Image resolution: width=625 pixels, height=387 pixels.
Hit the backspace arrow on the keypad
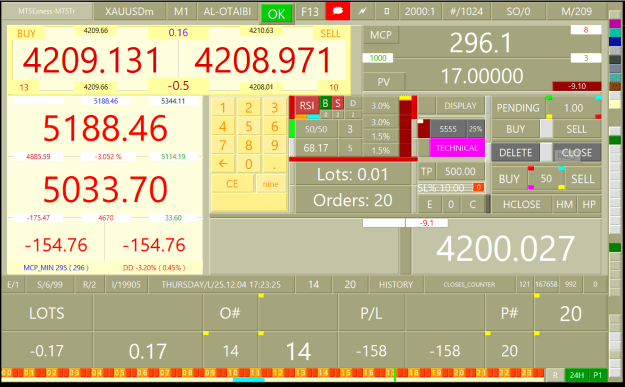pos(223,163)
